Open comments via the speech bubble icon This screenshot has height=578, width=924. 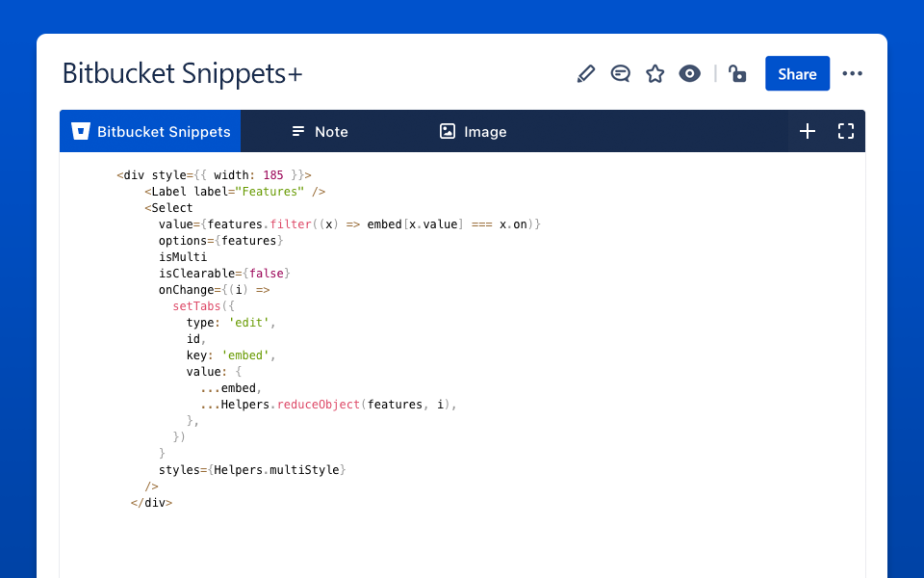[x=621, y=73]
